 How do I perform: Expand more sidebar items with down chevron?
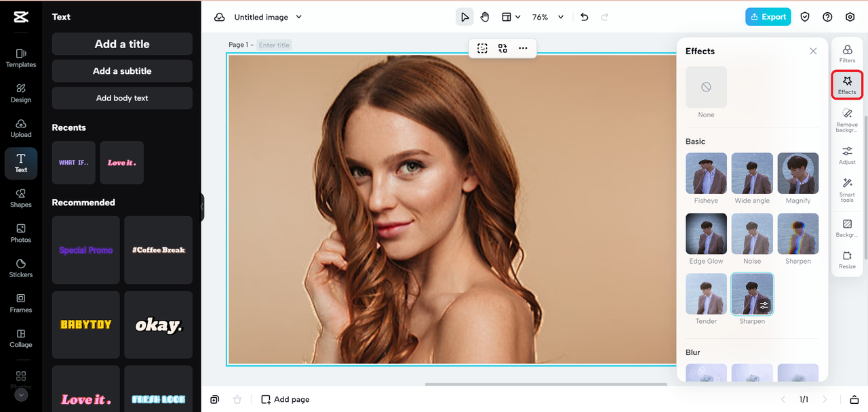[21, 395]
